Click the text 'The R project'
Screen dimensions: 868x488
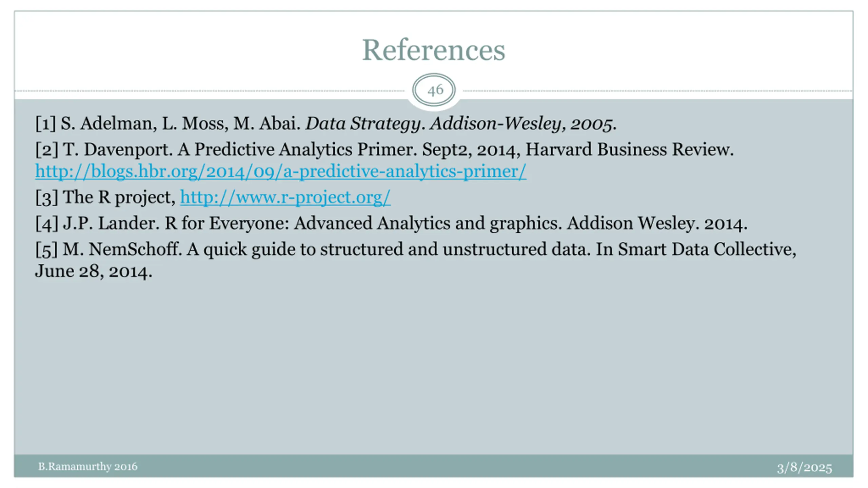coord(119,197)
